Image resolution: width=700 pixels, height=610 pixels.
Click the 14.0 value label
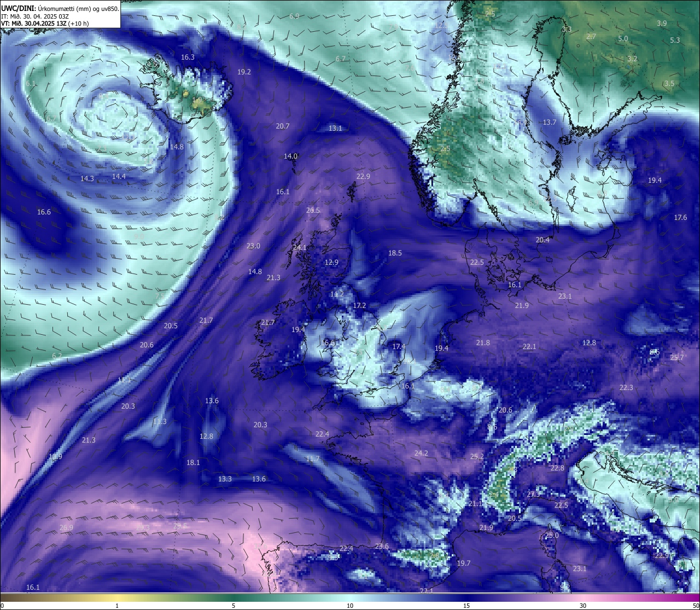click(290, 156)
